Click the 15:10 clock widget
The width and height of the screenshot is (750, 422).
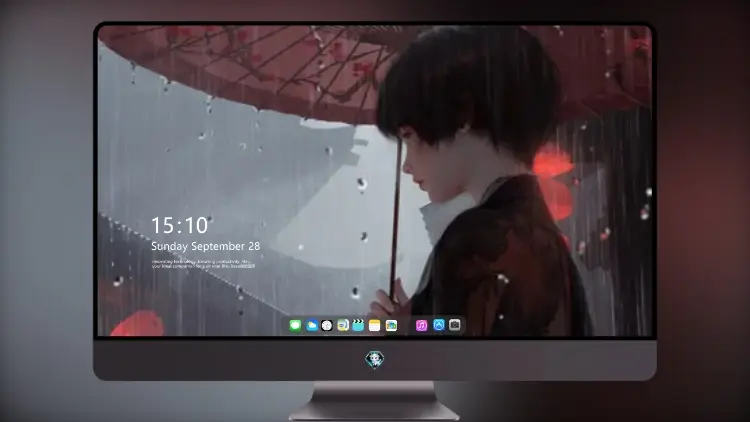coord(179,225)
